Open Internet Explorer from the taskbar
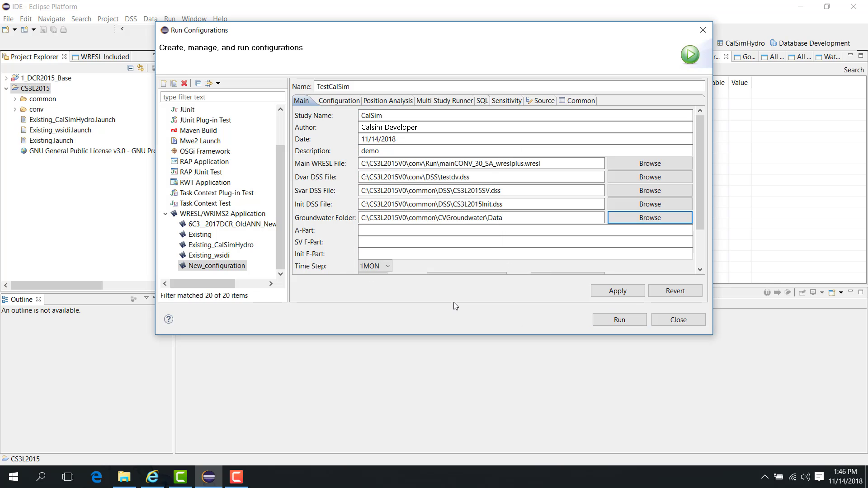This screenshot has width=868, height=488. 152,477
